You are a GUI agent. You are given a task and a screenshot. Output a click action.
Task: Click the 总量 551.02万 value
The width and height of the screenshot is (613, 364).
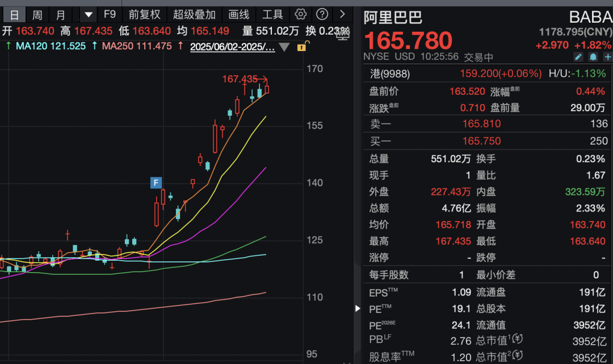coord(451,159)
